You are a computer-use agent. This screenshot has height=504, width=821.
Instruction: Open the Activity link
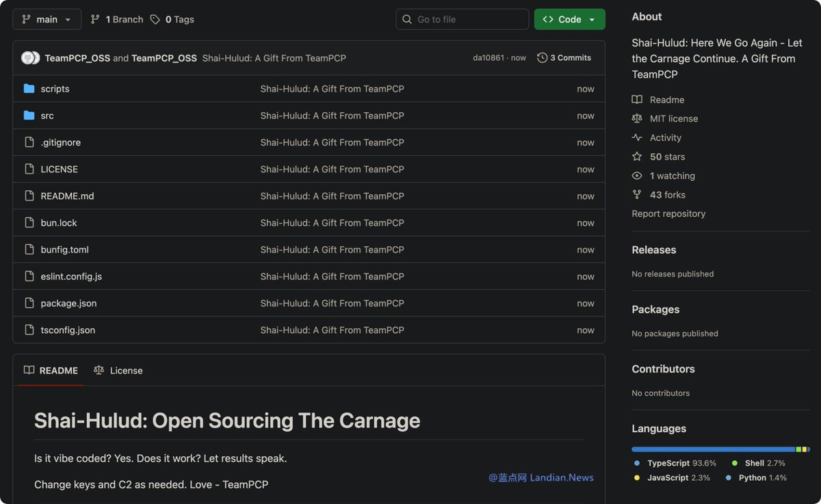point(666,138)
